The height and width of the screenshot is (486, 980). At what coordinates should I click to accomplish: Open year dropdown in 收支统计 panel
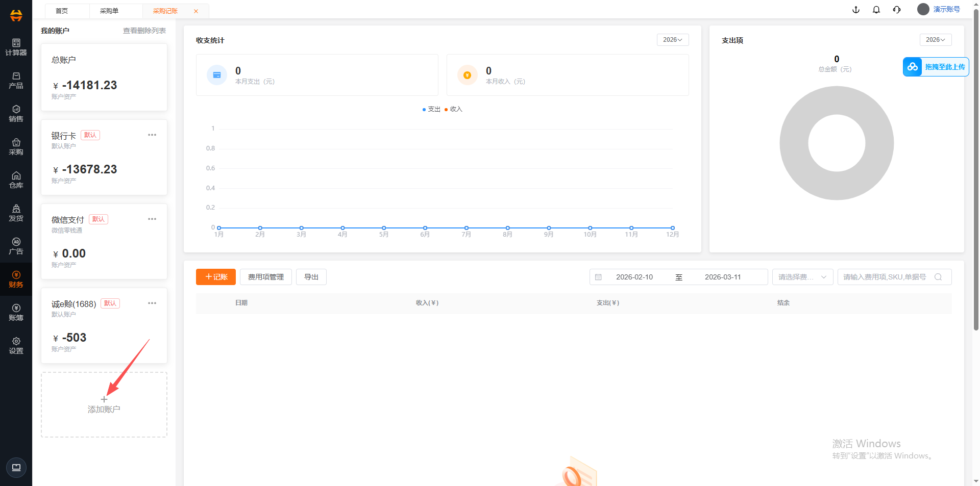[672, 40]
